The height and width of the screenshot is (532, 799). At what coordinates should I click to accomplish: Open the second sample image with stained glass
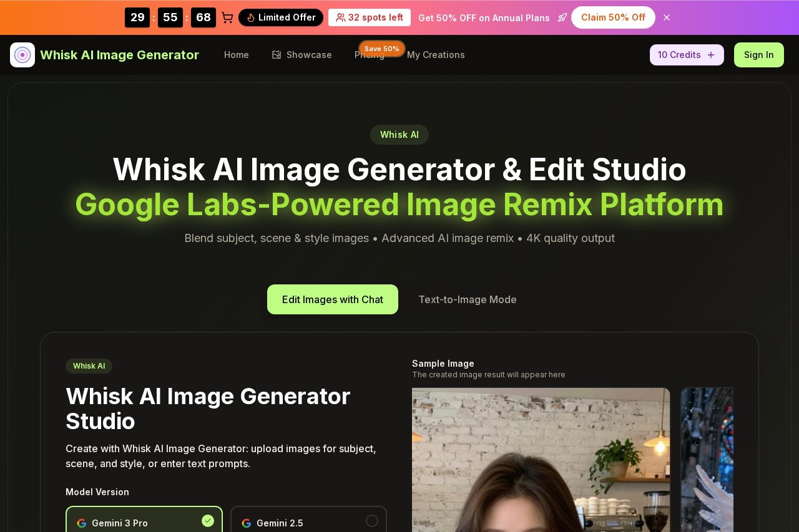tap(707, 460)
